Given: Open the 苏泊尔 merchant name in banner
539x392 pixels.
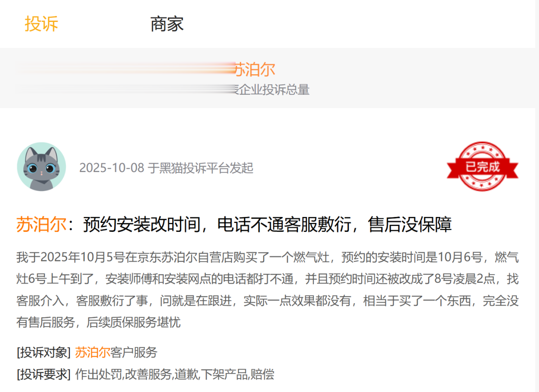Looking at the screenshot, I should (x=255, y=70).
